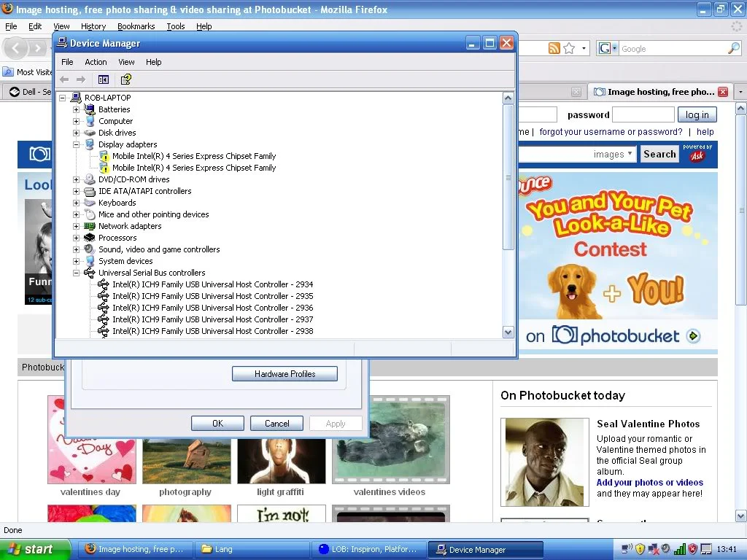Click the Google search magnifier icon
This screenshot has width=747, height=560.
tap(734, 48)
